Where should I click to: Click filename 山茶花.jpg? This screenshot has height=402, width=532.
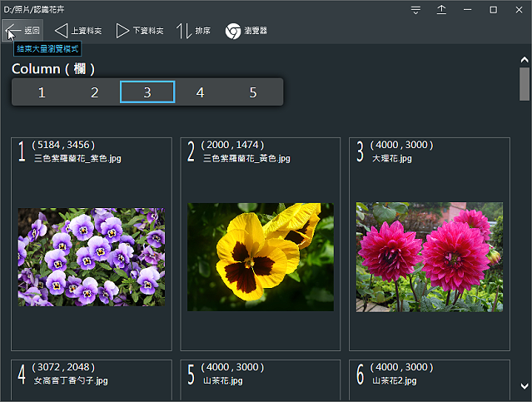pos(223,380)
